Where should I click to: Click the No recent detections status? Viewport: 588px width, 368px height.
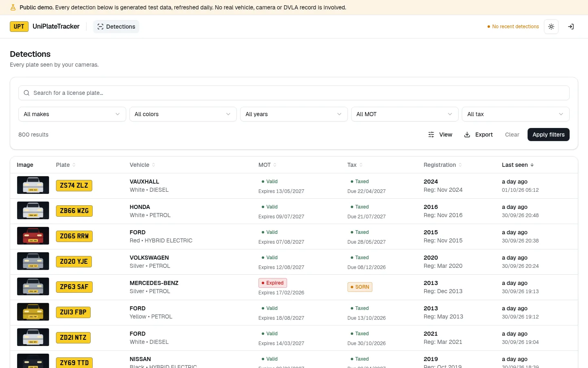(513, 27)
